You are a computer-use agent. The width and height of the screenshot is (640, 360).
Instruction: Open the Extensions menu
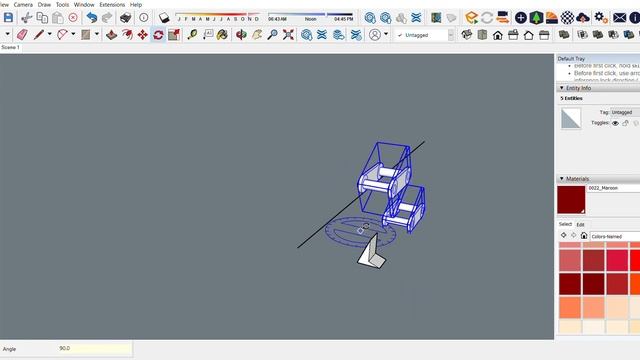pyautogui.click(x=112, y=4)
